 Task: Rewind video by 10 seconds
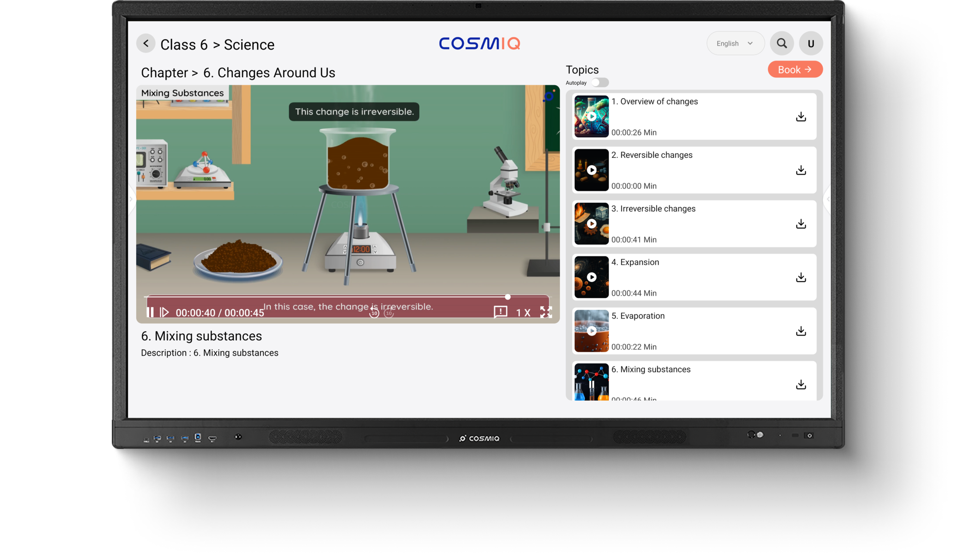coord(374,313)
